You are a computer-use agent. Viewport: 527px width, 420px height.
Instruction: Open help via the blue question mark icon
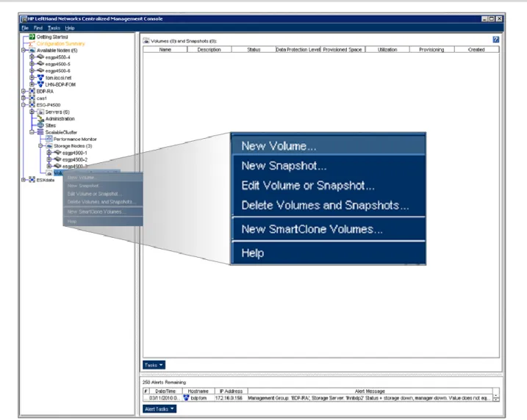point(495,40)
